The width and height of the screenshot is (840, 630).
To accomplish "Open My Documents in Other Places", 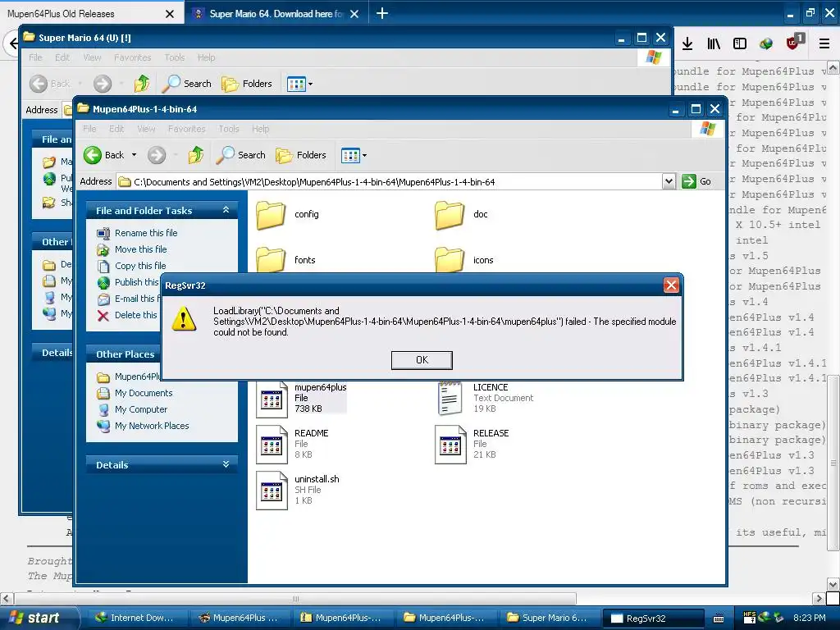I will click(x=144, y=393).
